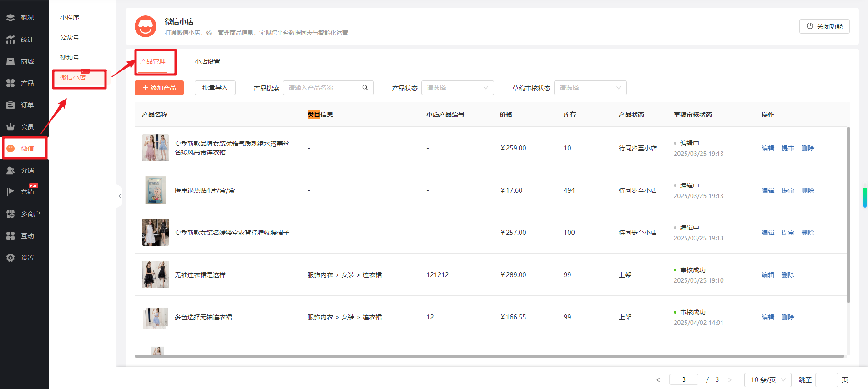The width and height of the screenshot is (868, 389).
Task: Click the 2025/04/02 14:01 timestamp
Action: click(698, 323)
